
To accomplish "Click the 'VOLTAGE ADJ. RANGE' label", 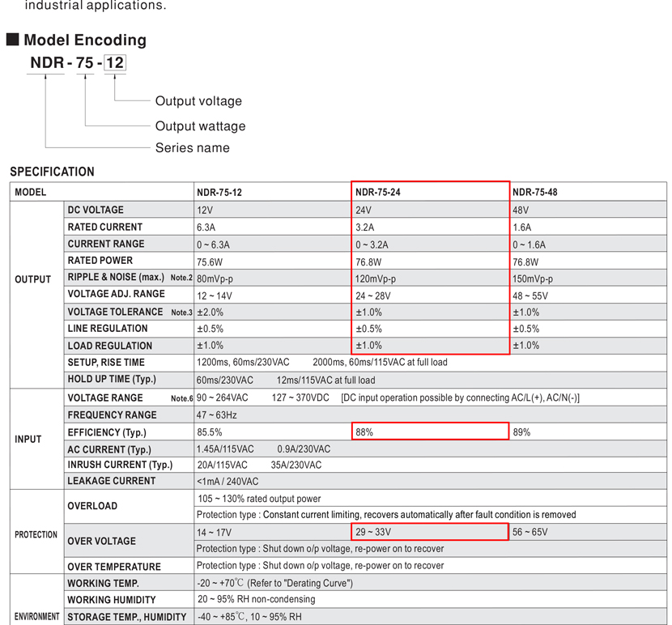I will (x=116, y=294).
